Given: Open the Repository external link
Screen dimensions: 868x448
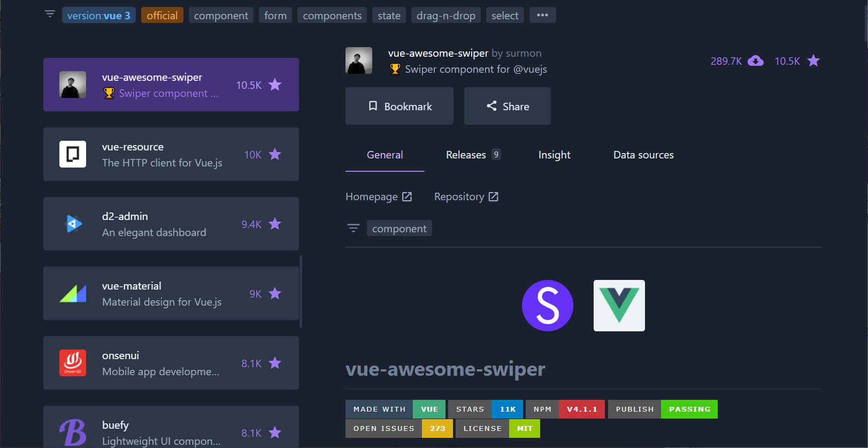Looking at the screenshot, I should click(x=466, y=196).
